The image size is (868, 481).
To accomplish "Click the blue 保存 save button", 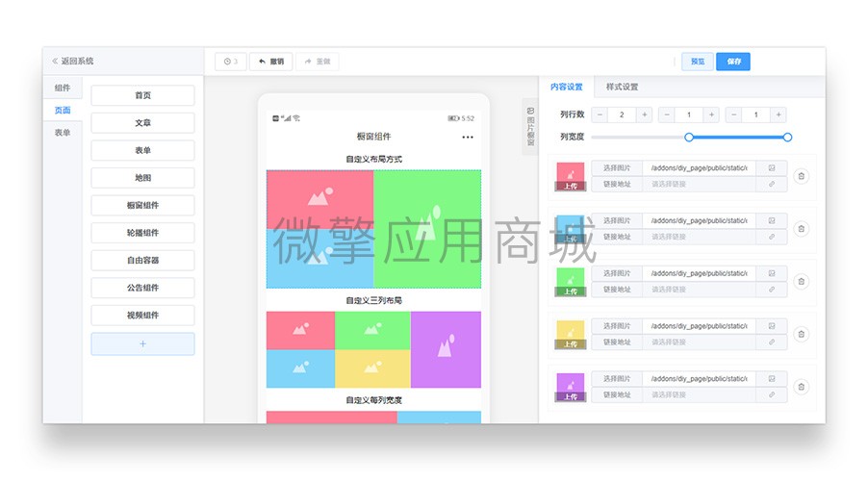I will [733, 62].
